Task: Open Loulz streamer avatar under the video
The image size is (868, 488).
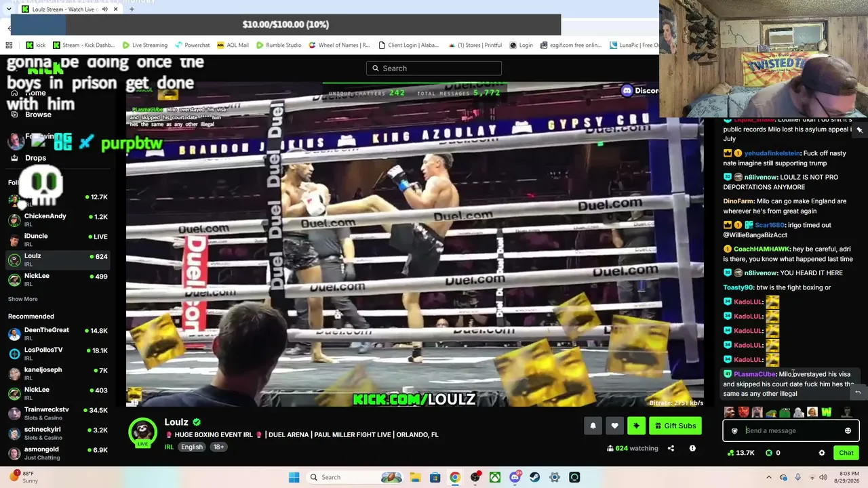Action: (x=143, y=433)
